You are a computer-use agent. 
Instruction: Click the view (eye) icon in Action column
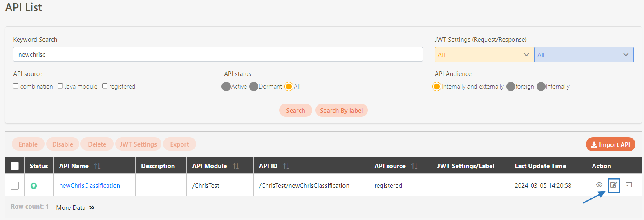coord(599,185)
